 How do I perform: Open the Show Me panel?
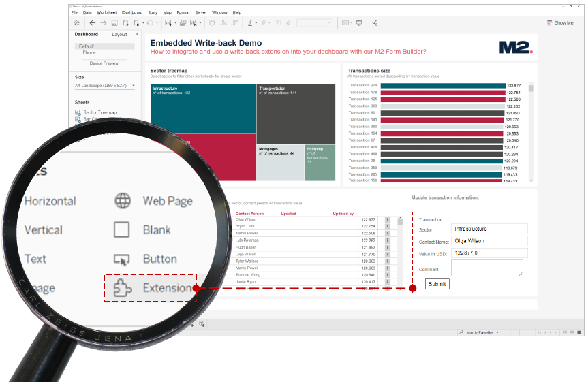pyautogui.click(x=559, y=23)
